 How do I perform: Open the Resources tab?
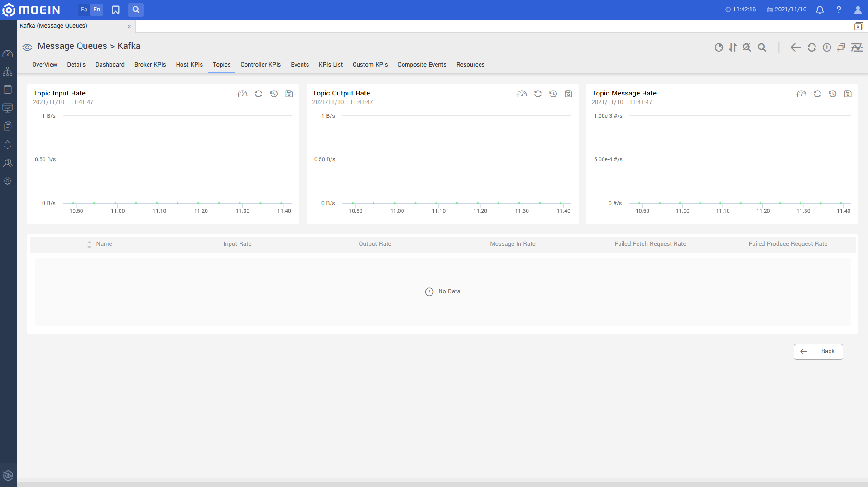470,65
